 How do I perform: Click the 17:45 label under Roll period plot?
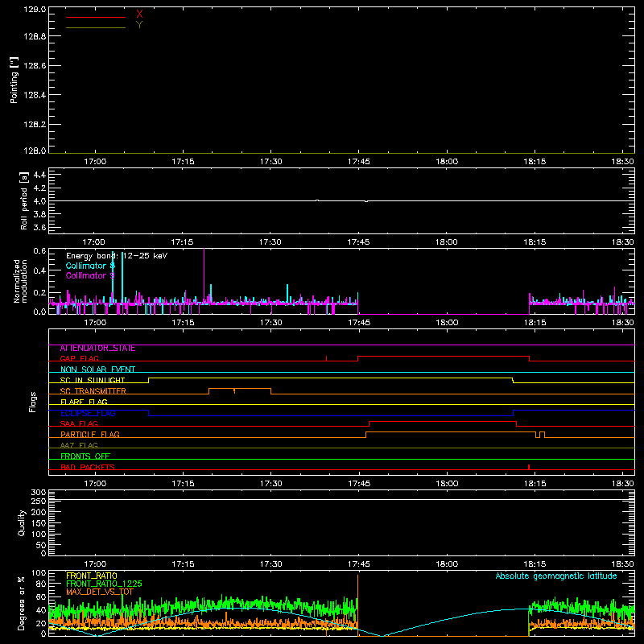(358, 242)
